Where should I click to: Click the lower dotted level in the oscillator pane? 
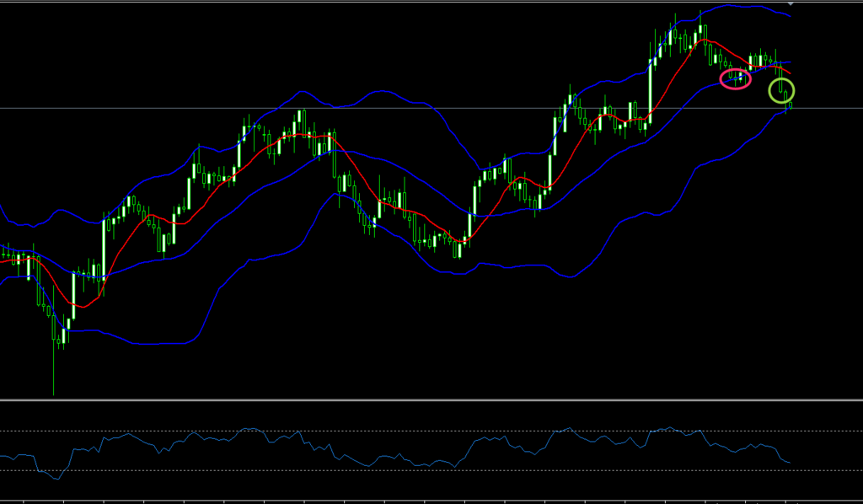tap(431, 470)
